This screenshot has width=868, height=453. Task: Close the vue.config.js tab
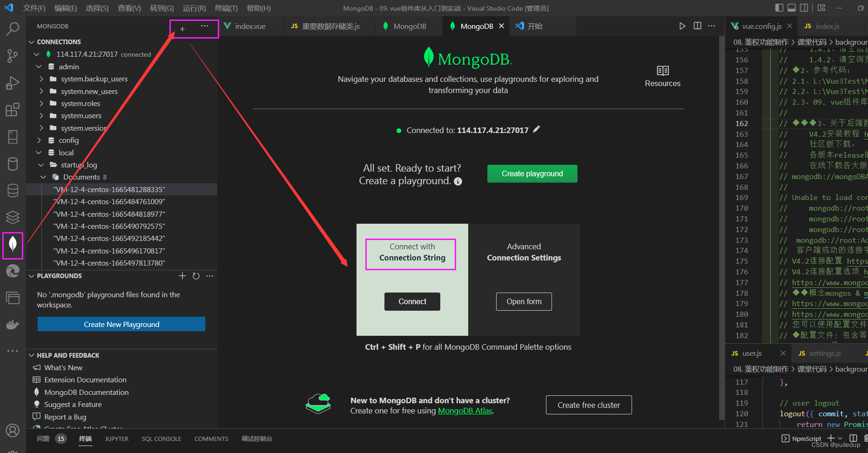coord(789,26)
